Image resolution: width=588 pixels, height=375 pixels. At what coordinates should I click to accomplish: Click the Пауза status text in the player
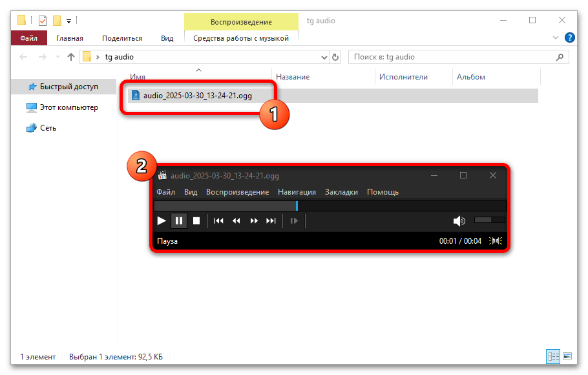pos(167,241)
